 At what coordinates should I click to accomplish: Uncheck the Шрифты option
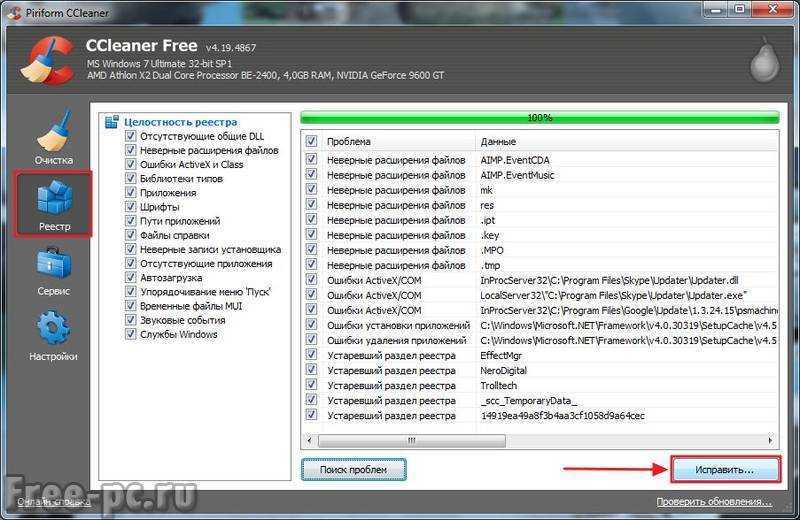tap(131, 207)
